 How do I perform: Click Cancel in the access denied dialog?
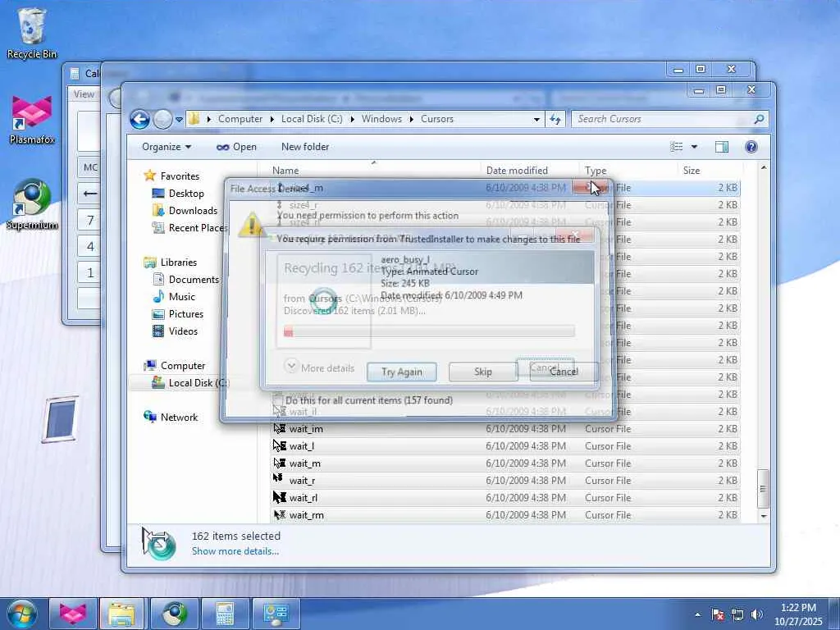point(564,372)
